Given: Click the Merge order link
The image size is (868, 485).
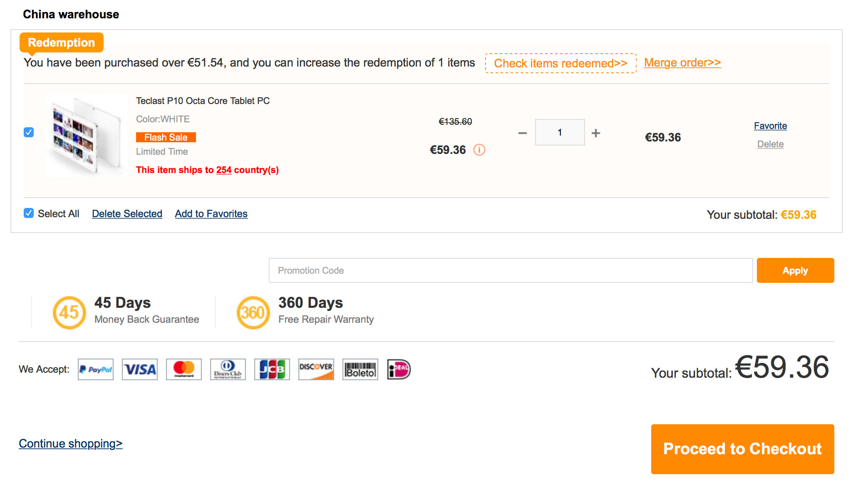Looking at the screenshot, I should point(682,63).
